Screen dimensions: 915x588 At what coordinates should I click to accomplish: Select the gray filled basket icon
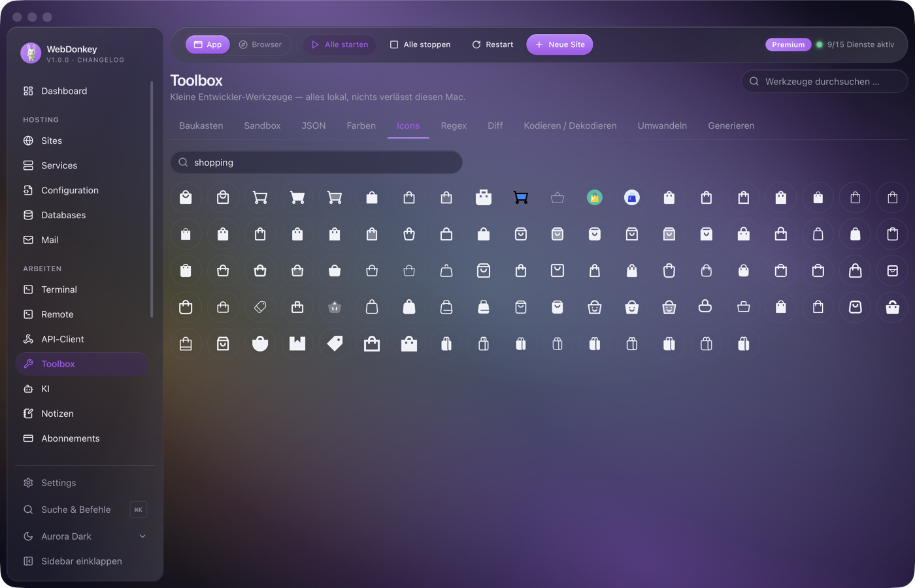pyautogui.click(x=335, y=307)
